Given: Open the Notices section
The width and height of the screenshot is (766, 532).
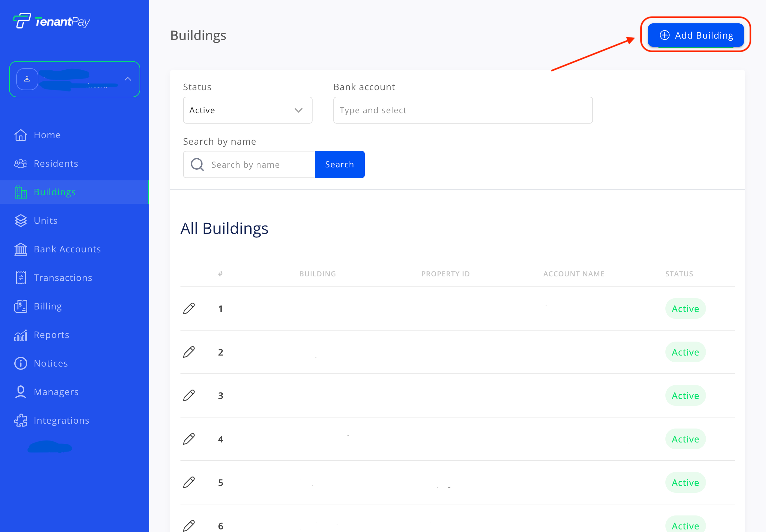Looking at the screenshot, I should (x=51, y=364).
